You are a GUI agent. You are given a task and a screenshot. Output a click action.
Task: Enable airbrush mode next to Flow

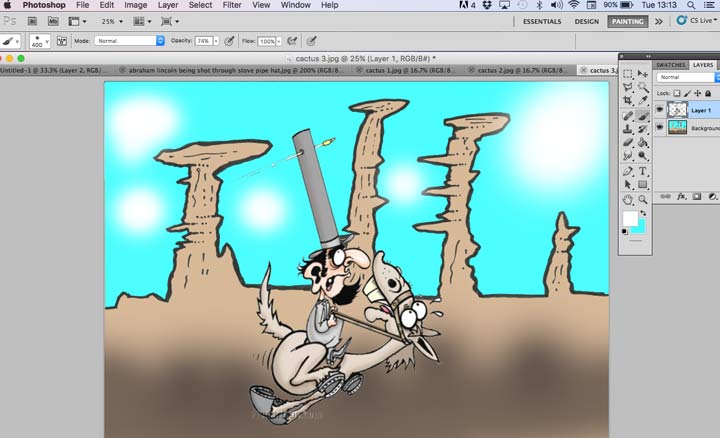(x=292, y=41)
